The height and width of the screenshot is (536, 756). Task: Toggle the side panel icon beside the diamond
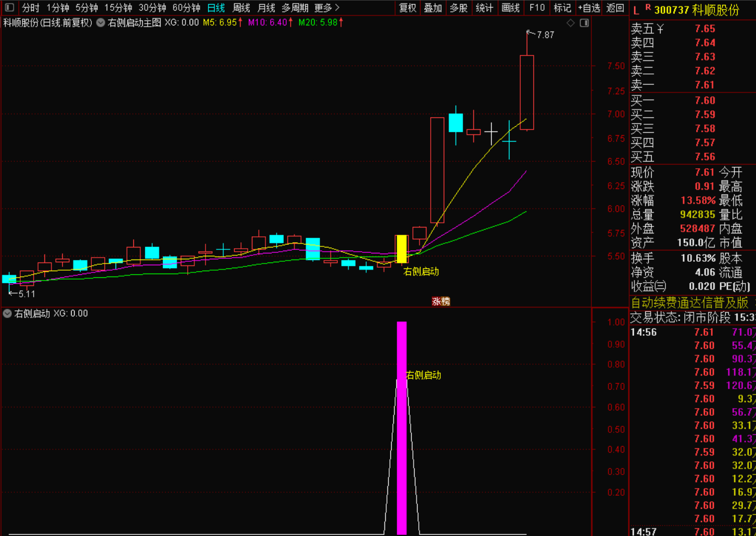tap(584, 23)
